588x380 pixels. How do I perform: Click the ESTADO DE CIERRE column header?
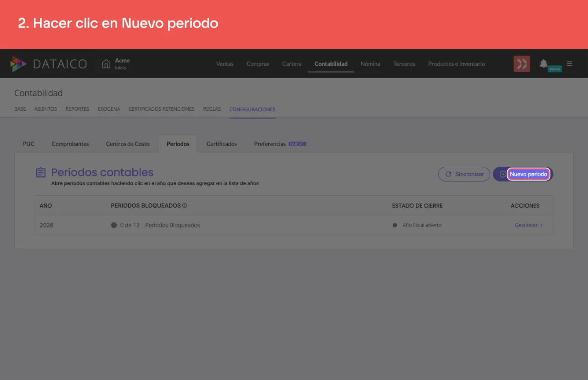418,205
